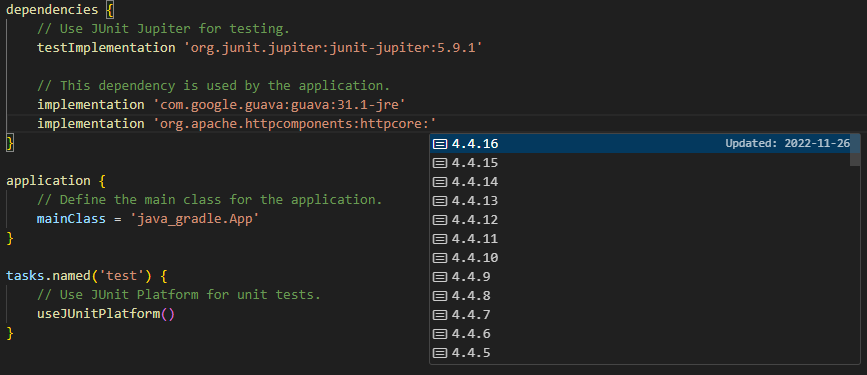
Task: Click the 'This dependency is used' comment
Action: click(x=214, y=86)
